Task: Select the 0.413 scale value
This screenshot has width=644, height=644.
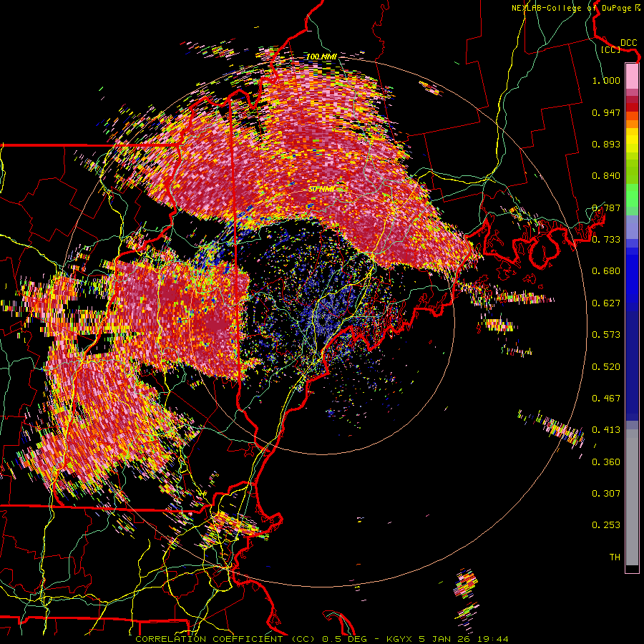Action: pos(606,430)
